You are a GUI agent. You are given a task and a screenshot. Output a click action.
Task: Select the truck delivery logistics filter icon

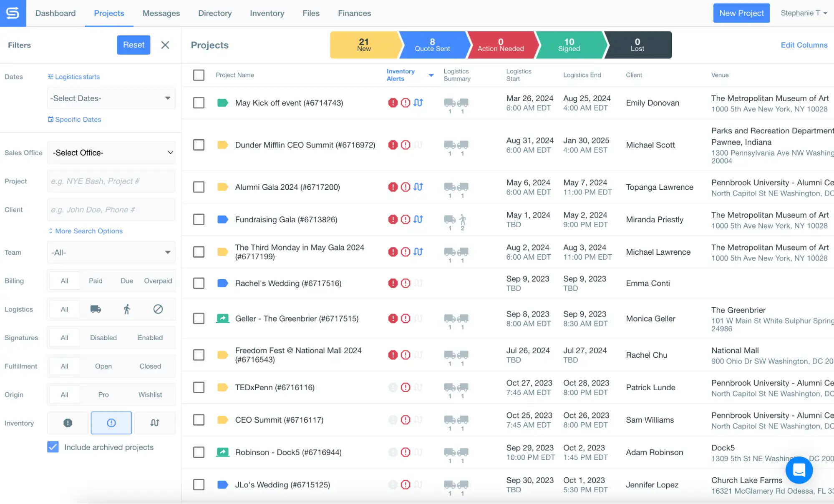(x=96, y=309)
